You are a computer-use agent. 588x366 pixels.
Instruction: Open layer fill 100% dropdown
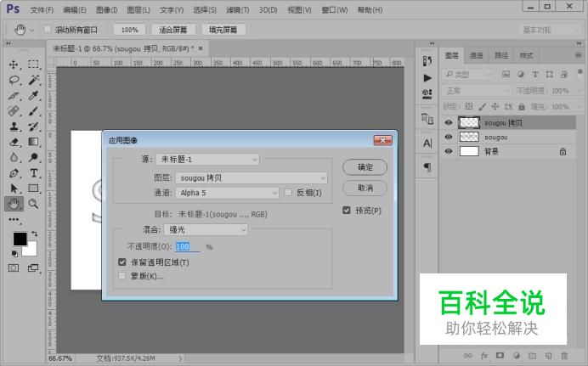[578, 107]
